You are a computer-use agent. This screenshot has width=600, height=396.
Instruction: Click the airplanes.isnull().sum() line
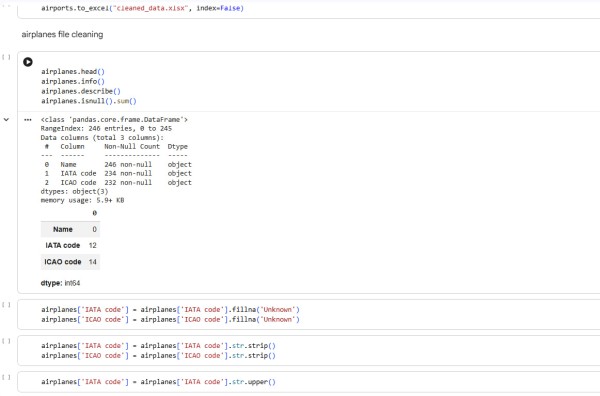point(89,101)
